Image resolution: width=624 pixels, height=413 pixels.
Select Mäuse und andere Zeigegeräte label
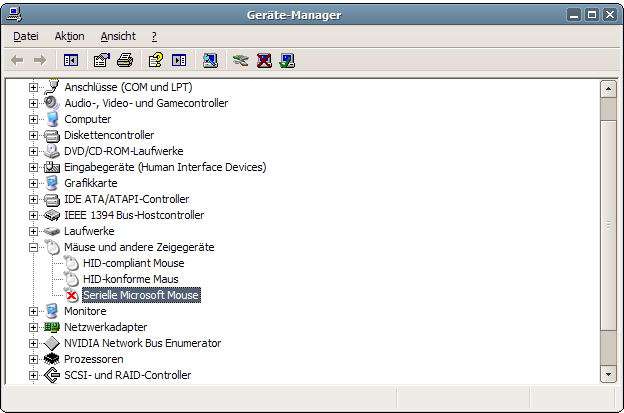point(139,247)
